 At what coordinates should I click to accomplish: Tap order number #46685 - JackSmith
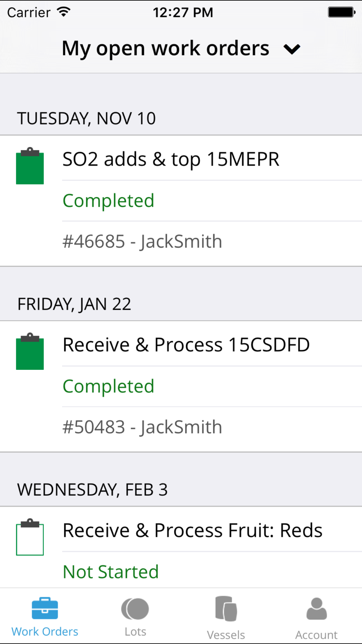[142, 242]
